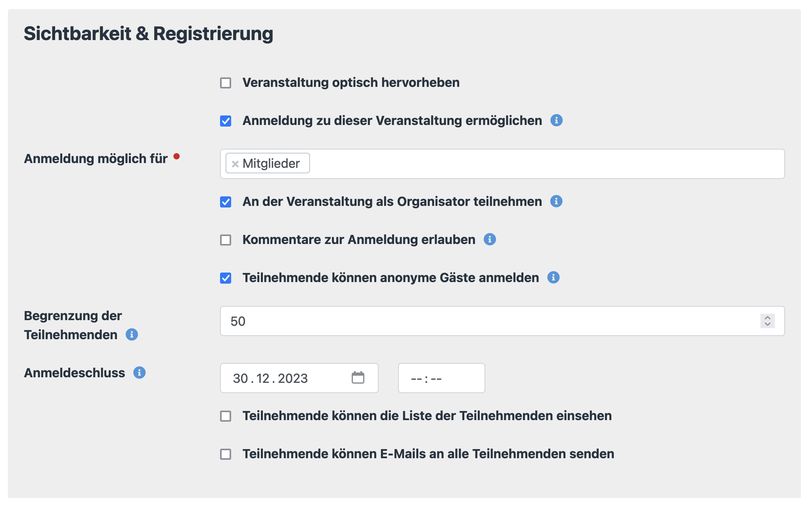Click info icon next to Begrenzung der Teilnehmenden
Image resolution: width=812 pixels, height=507 pixels.
pyautogui.click(x=132, y=334)
